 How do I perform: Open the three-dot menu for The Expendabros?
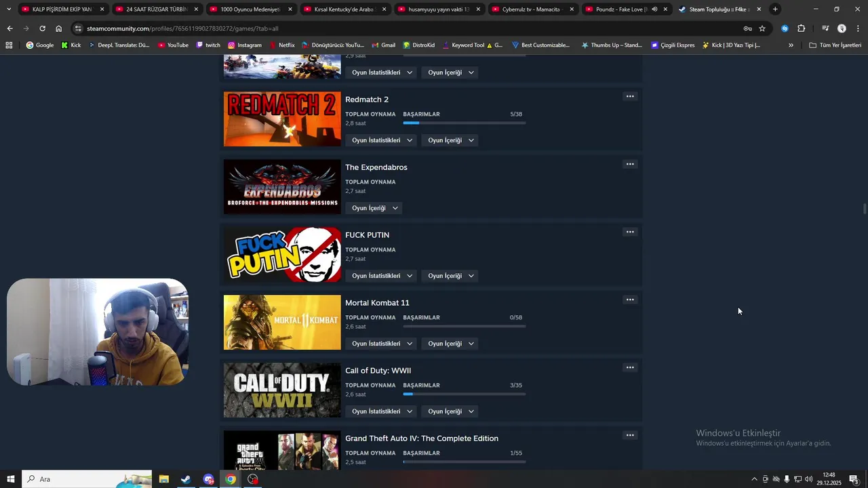[630, 164]
